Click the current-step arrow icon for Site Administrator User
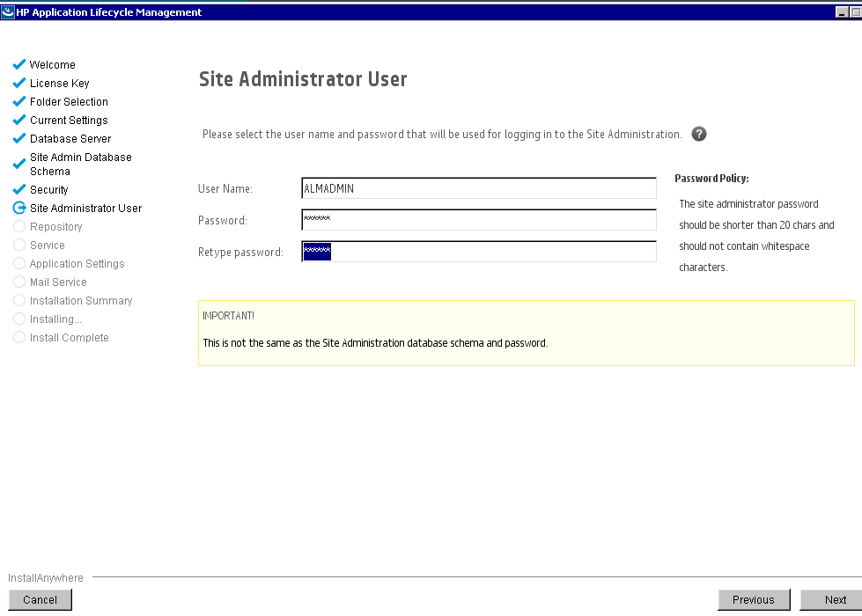 coord(19,208)
